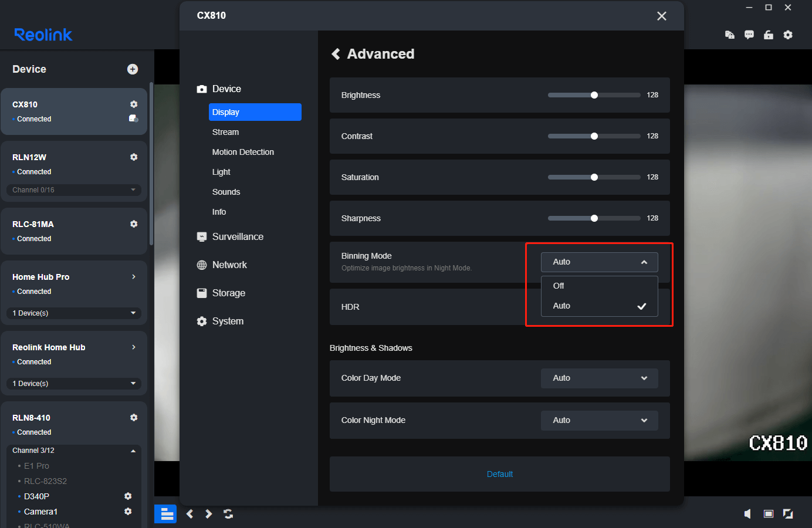This screenshot has height=528, width=812.
Task: Enter fullscreen with expand icon
Action: [x=788, y=514]
